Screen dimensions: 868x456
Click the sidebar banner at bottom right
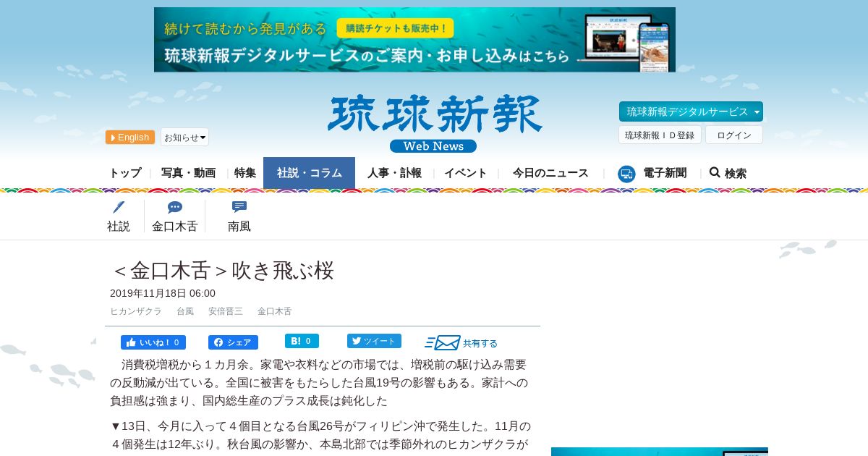660,452
